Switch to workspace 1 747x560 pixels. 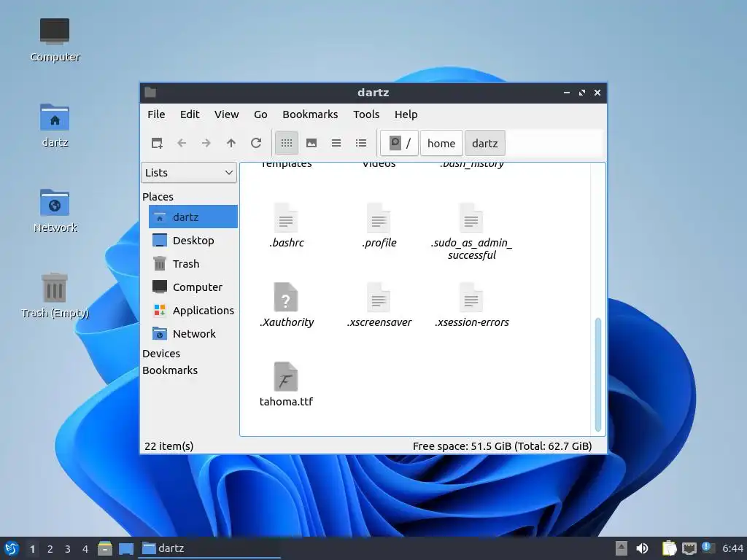(32, 549)
